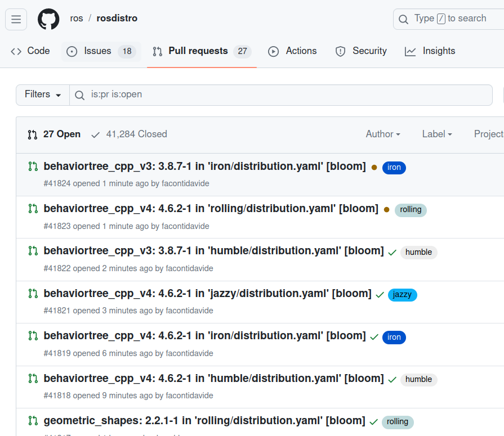Click green check status on #41819
Viewport: 504px width, 436px height.
coord(374,337)
